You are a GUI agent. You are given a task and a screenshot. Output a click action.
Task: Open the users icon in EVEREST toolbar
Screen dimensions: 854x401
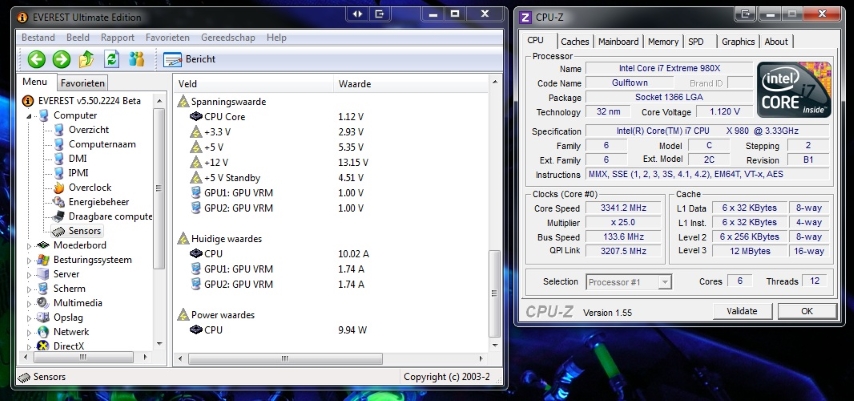[137, 59]
